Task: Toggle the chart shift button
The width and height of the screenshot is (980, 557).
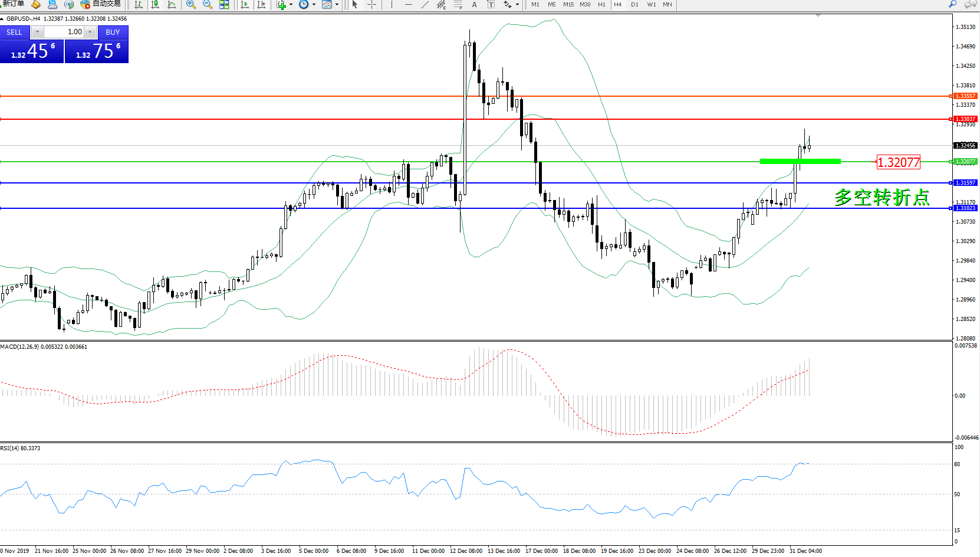Action: pos(261,5)
